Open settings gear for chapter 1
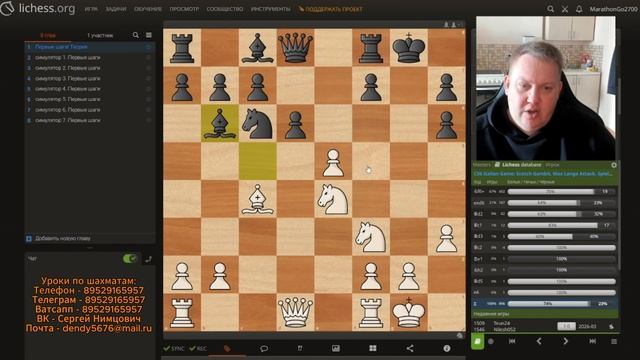This screenshot has width=640, height=360. pos(149,47)
